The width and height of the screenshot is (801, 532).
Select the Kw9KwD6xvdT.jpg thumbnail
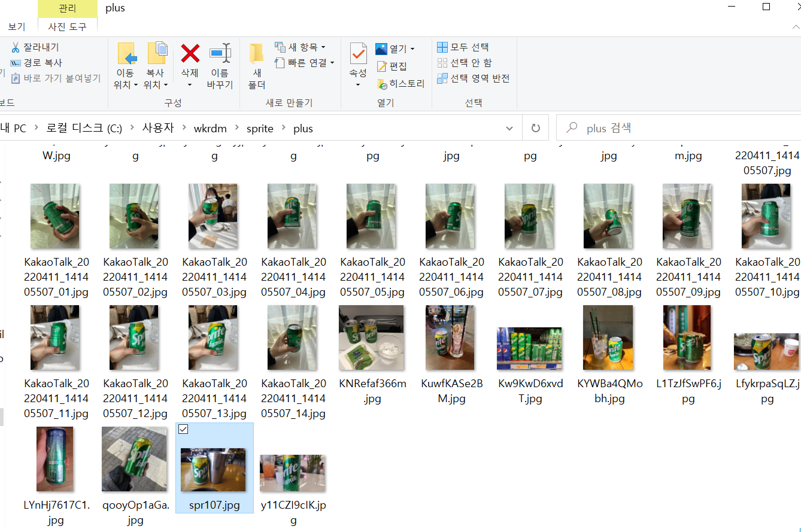[529, 348]
